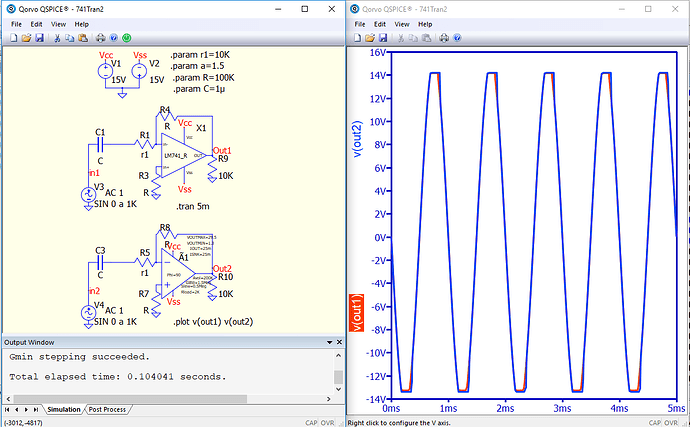
Task: Maximize the waveform window
Action: click(x=648, y=9)
